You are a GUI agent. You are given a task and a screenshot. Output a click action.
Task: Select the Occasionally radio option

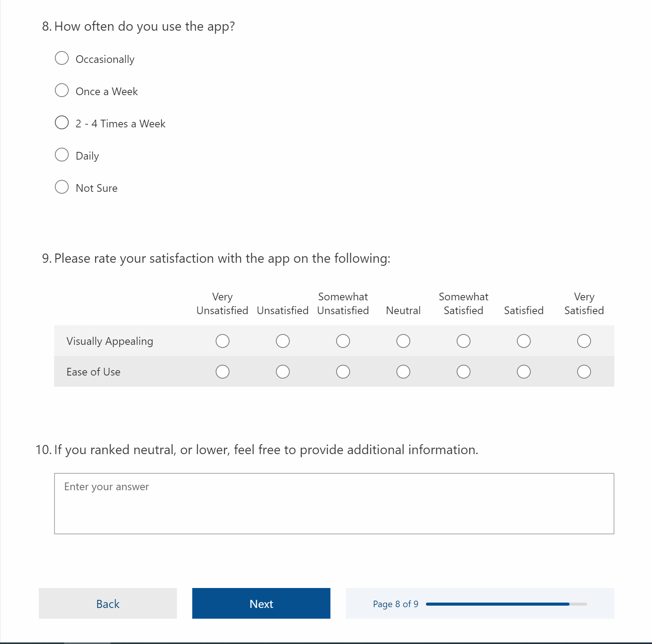pyautogui.click(x=62, y=58)
